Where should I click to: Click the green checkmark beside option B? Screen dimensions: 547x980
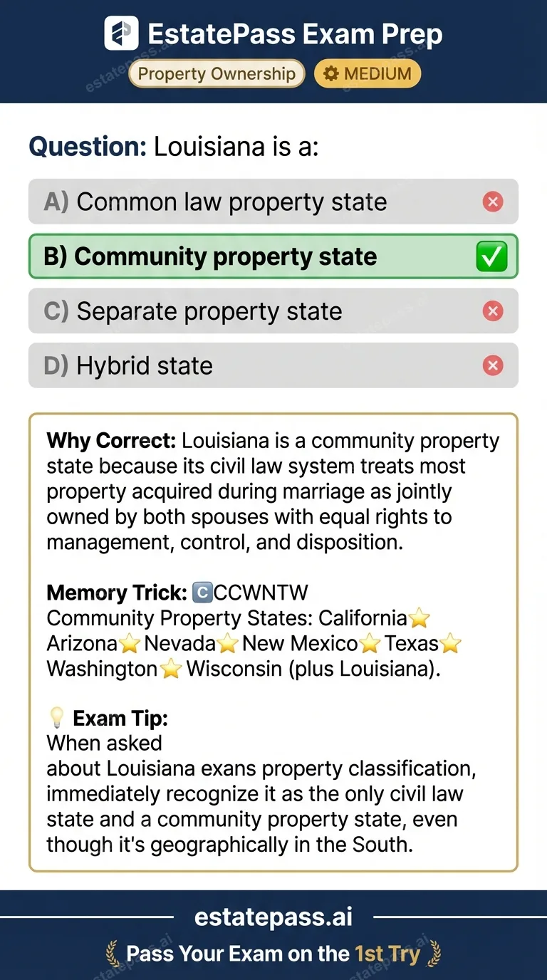(490, 256)
